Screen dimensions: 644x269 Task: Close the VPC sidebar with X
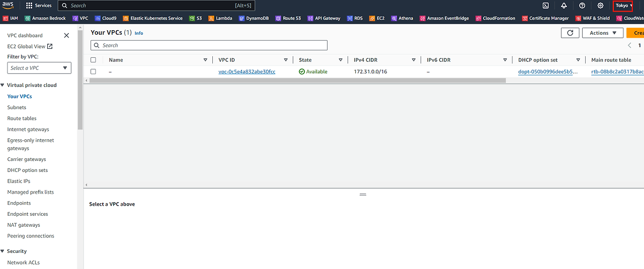[66, 35]
